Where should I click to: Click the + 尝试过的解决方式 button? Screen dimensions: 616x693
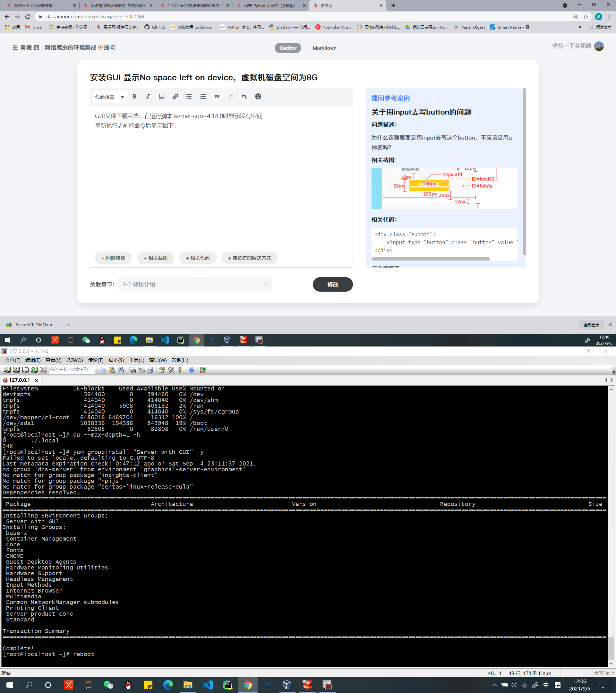coord(249,258)
